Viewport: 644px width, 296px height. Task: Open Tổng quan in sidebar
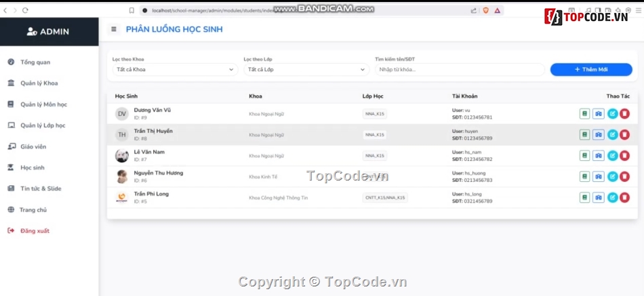[35, 62]
